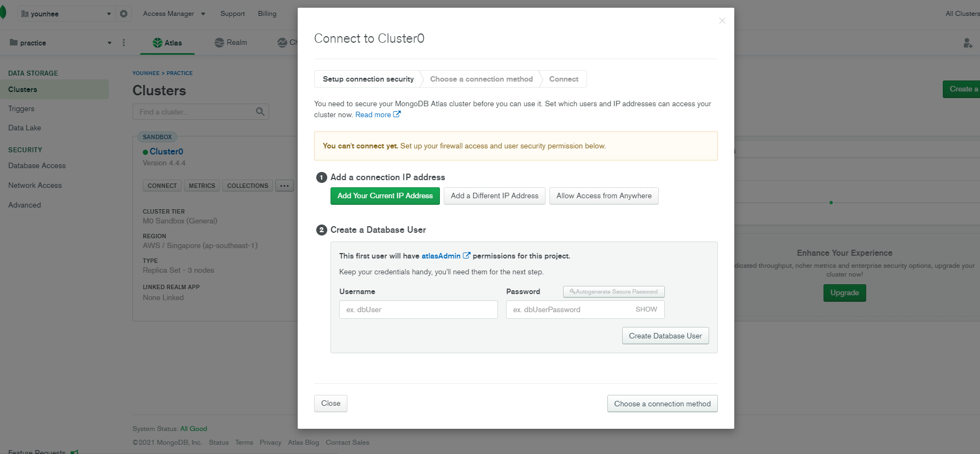
Task: Open the Contact Sales footer link
Action: tap(347, 442)
